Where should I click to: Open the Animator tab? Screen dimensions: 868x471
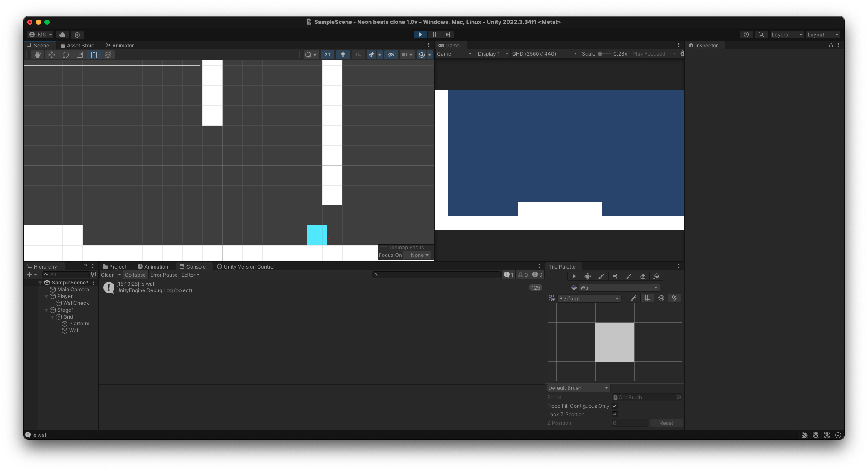coord(120,45)
